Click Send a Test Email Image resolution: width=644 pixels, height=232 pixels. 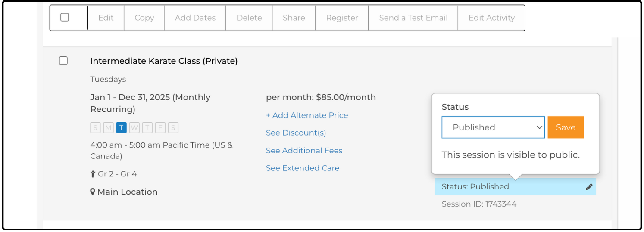413,18
